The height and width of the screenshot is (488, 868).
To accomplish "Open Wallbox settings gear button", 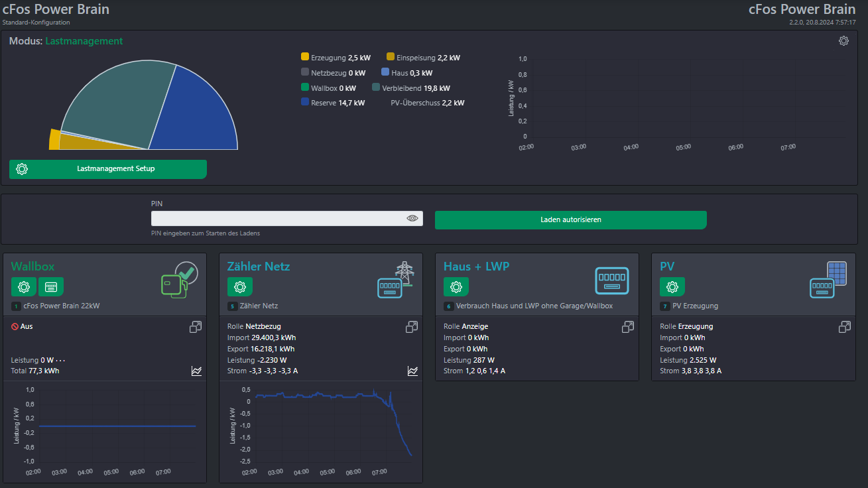I will [x=24, y=287].
